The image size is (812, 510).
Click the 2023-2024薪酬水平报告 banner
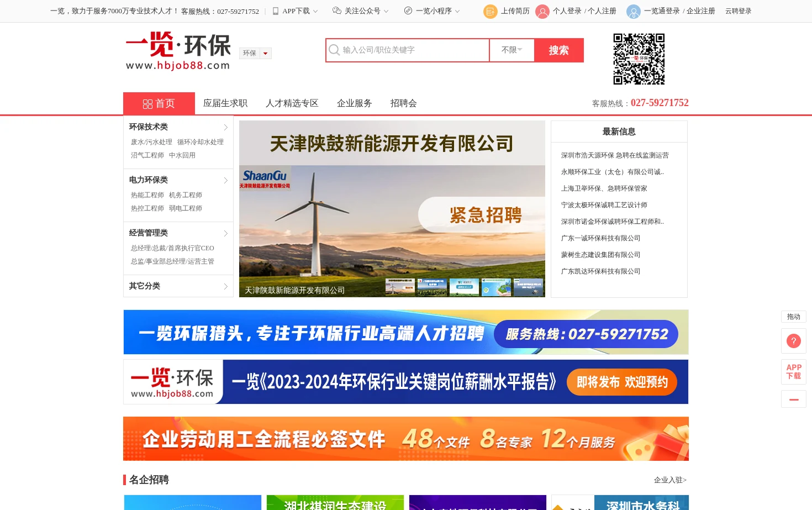(406, 382)
